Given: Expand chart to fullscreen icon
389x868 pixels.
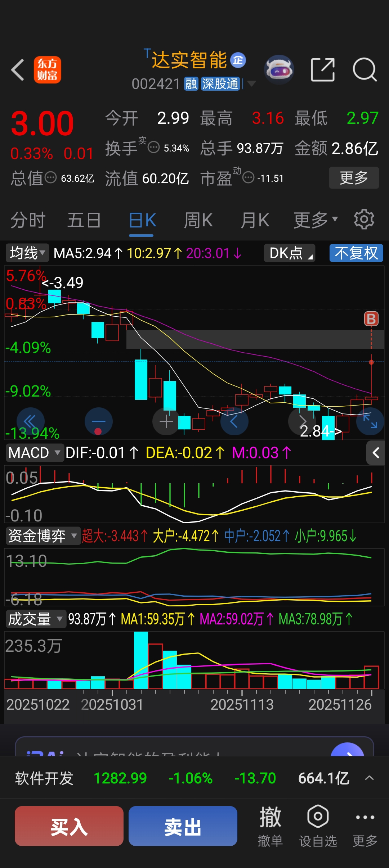Looking at the screenshot, I should [370, 421].
